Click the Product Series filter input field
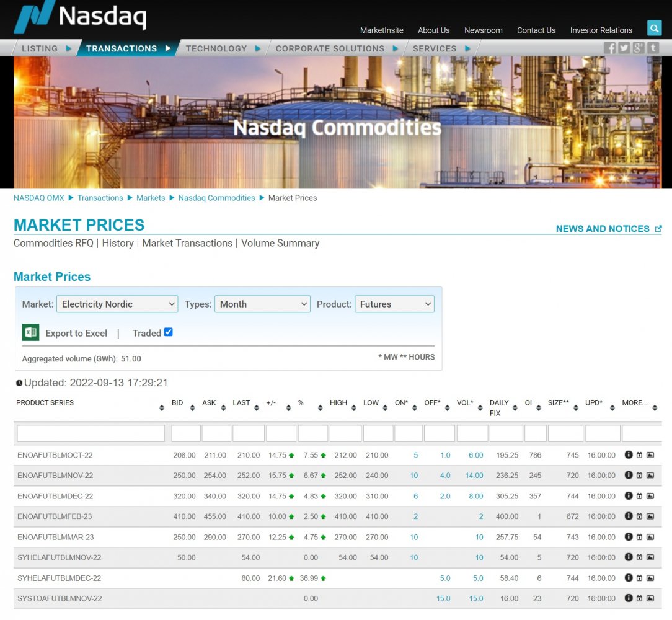This screenshot has width=672, height=620. 91,433
